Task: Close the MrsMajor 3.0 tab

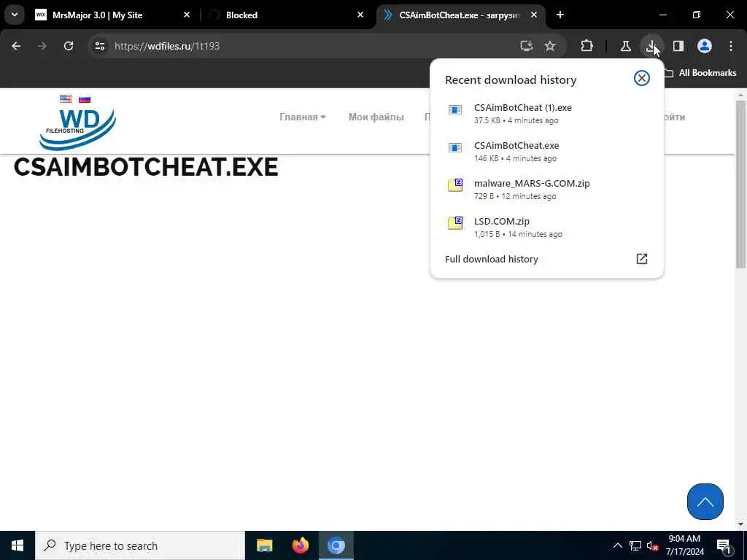Action: point(187,15)
